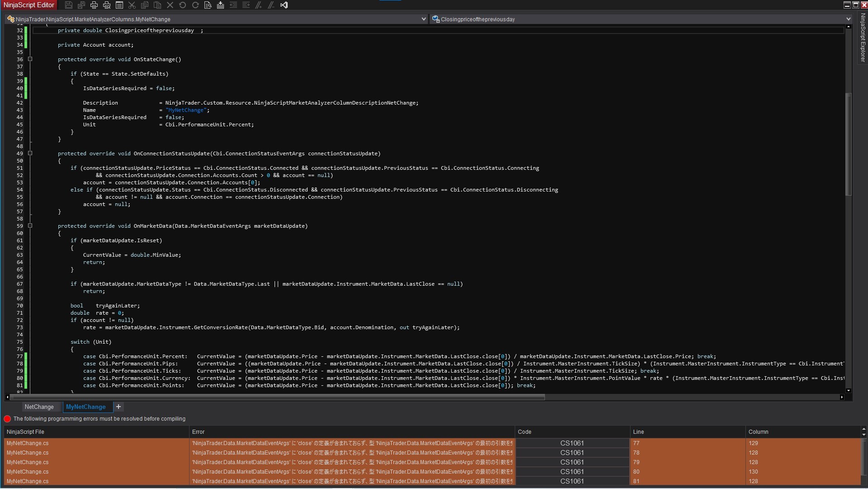Click the Print icon
Viewport: 868px width, 489px height.
(x=94, y=5)
